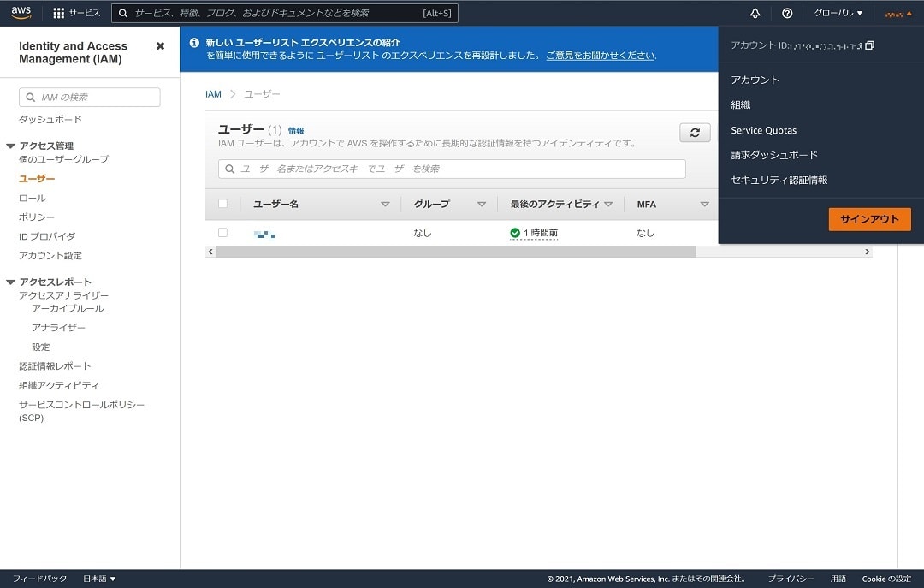Open ロール in IAM sidebar

click(33, 199)
